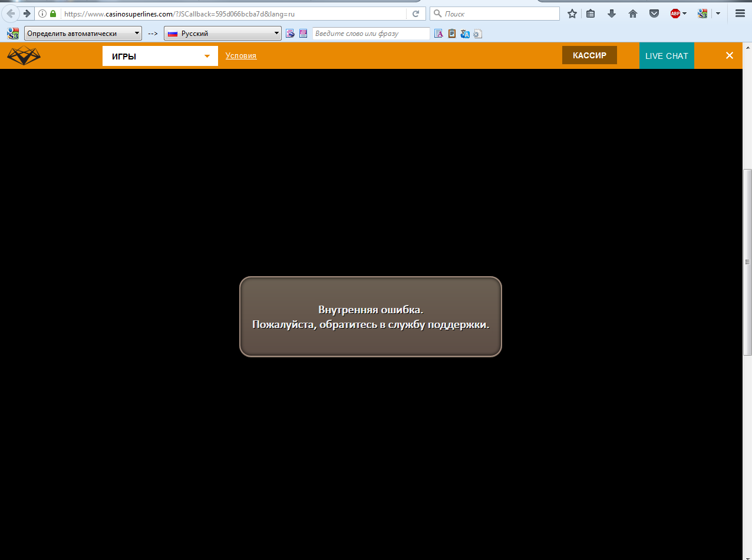Reload the page with the refresh icon
Viewport: 752px width, 560px height.
[x=415, y=14]
